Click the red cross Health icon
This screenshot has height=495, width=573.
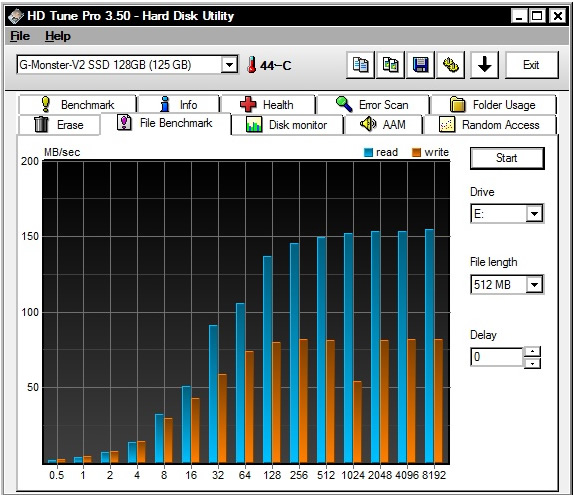[x=248, y=104]
